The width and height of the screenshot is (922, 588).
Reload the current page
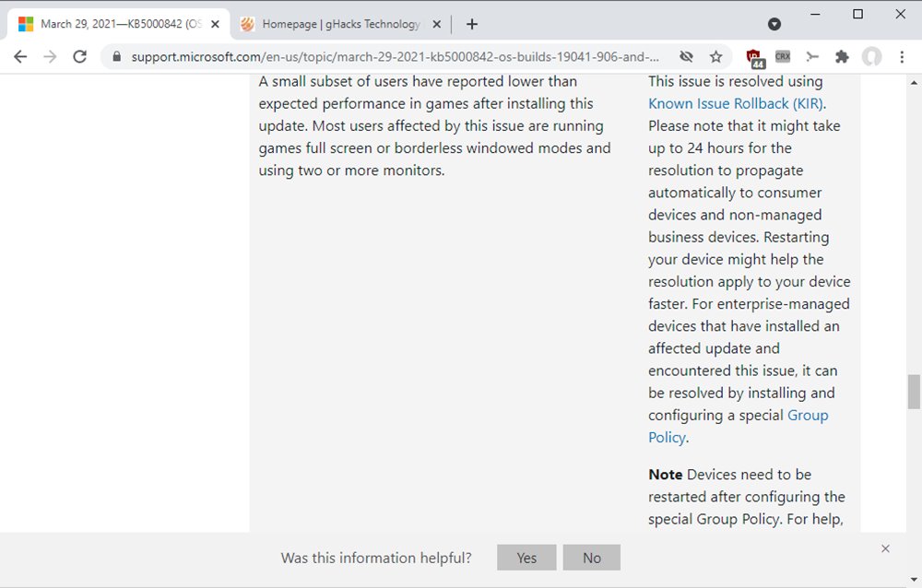[x=80, y=56]
